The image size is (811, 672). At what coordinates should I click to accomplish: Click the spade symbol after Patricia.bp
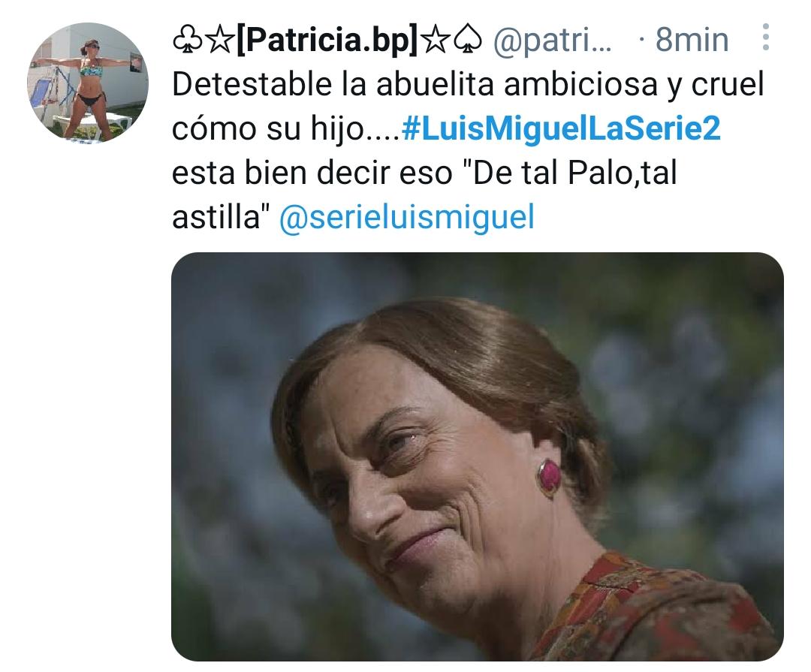click(x=468, y=40)
